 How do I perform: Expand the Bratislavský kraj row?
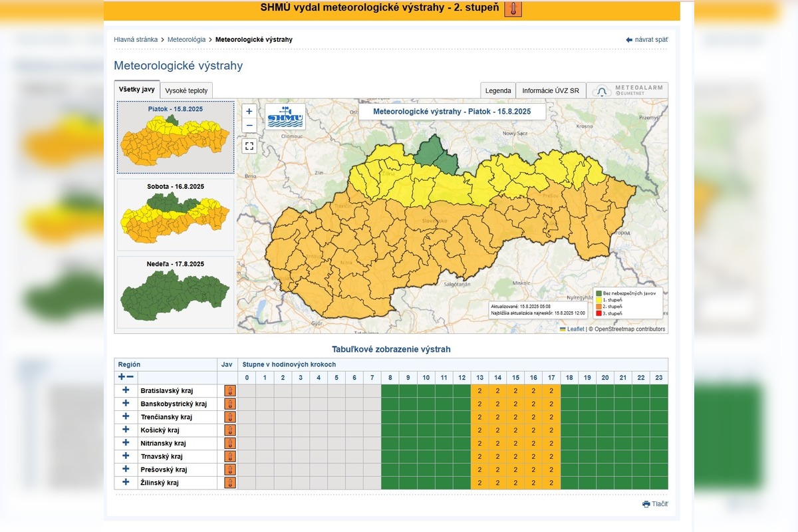[x=126, y=390]
